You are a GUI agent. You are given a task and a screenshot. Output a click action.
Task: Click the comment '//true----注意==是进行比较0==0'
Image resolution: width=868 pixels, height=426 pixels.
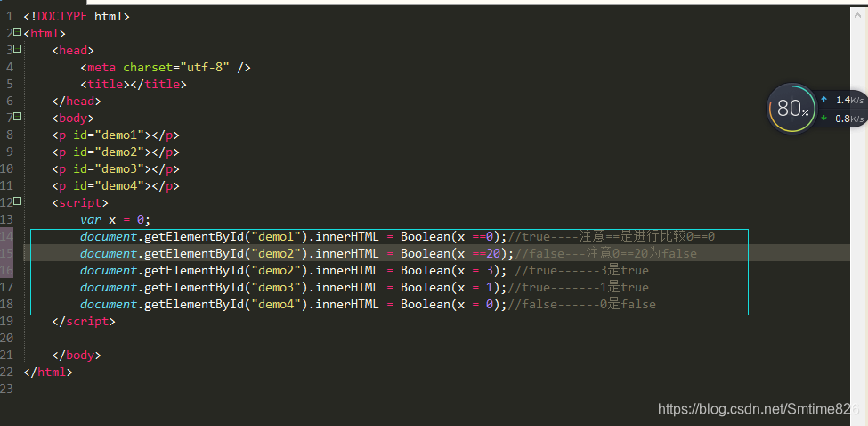point(612,236)
